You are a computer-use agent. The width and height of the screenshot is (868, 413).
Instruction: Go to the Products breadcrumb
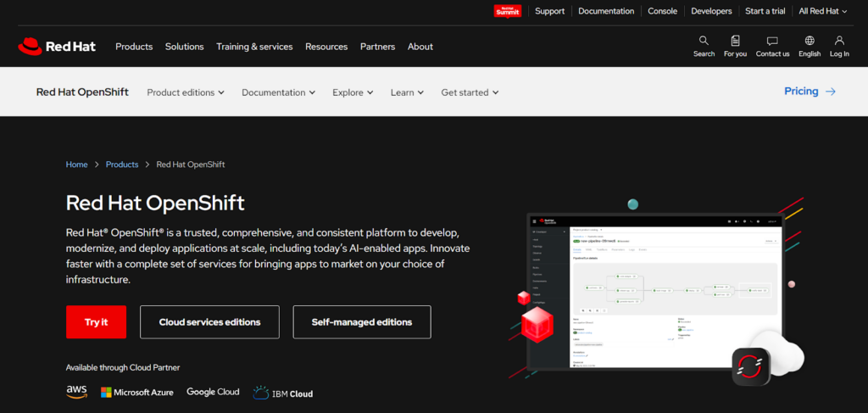click(x=122, y=165)
